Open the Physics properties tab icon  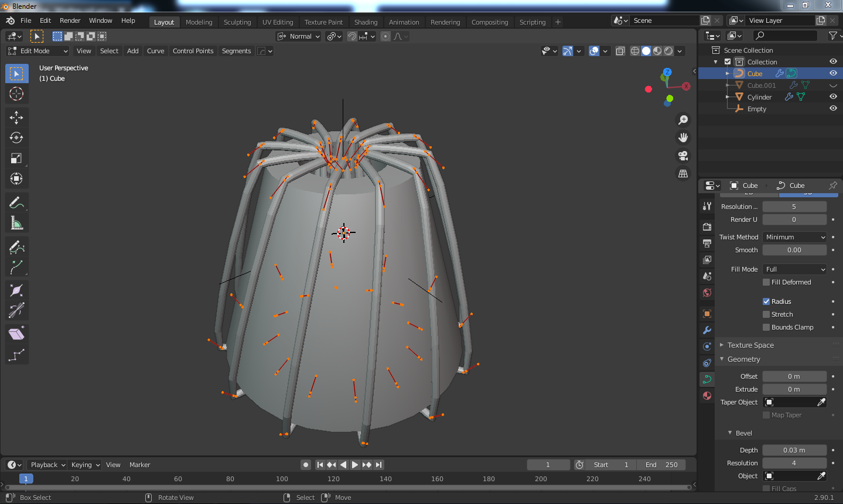(707, 347)
